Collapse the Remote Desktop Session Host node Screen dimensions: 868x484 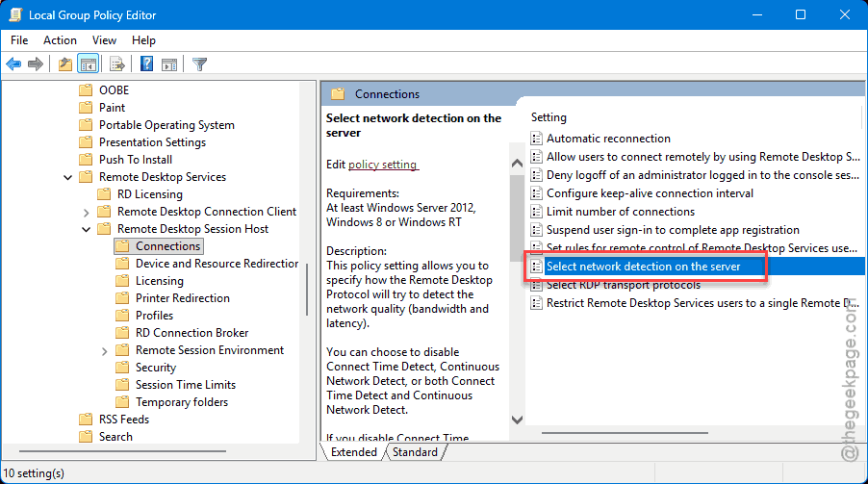[x=87, y=229]
